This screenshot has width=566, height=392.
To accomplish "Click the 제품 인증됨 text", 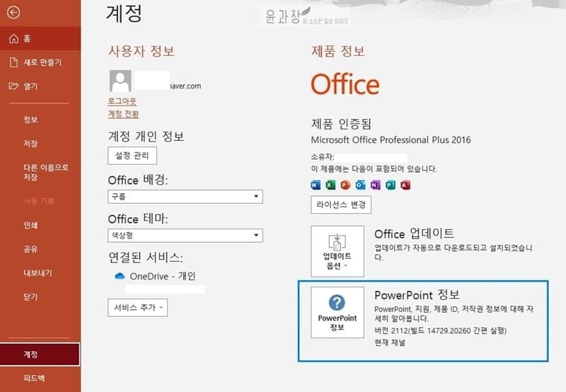I will click(341, 124).
